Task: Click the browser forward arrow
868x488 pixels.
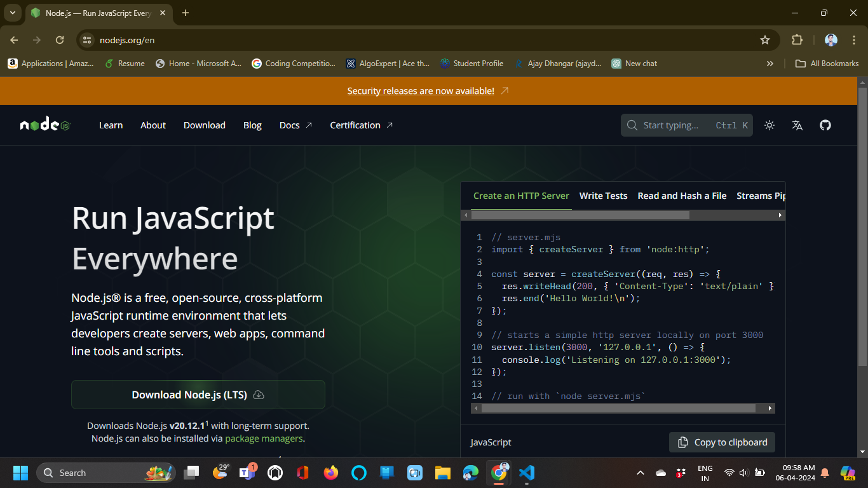Action: 37,40
